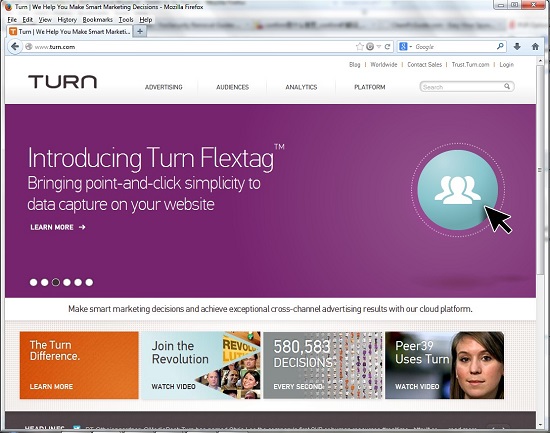The image size is (550, 433).
Task: Open the Edit menu
Action: (x=27, y=20)
